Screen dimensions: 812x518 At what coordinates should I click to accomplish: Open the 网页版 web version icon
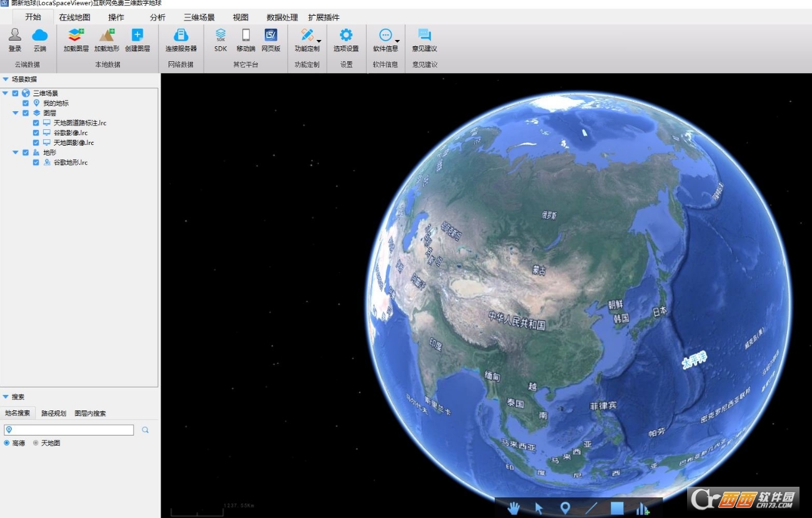coord(271,35)
